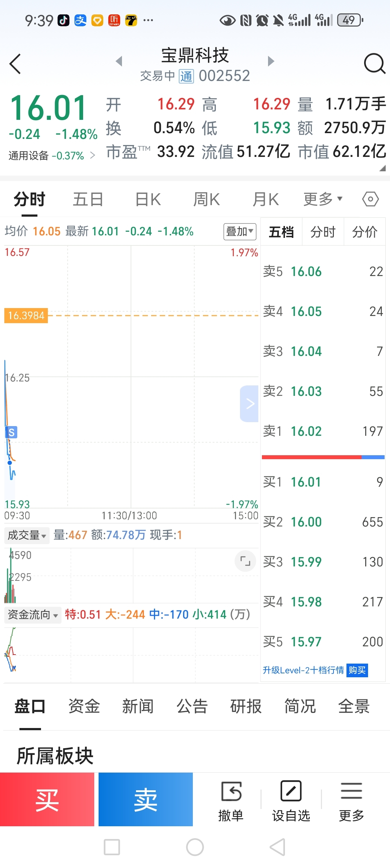Expand the 更多 chart period dropdown

pos(323,199)
